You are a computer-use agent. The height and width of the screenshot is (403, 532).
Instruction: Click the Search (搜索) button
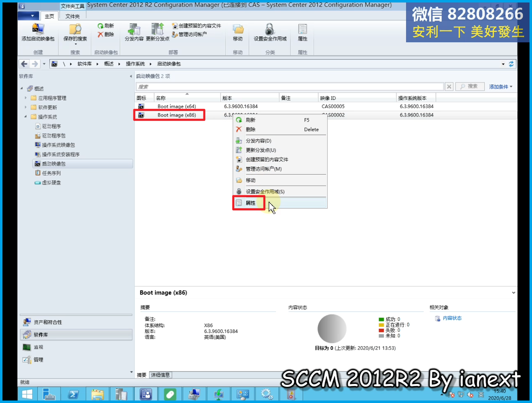pos(470,86)
